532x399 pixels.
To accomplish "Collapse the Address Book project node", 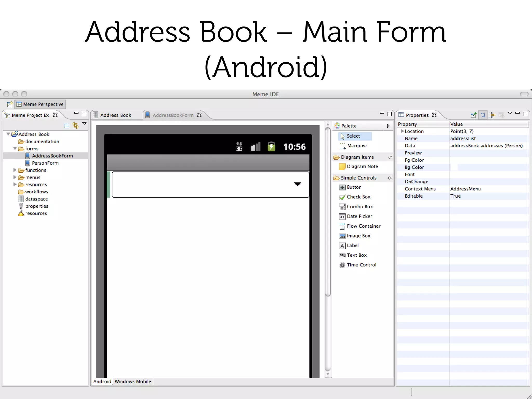I will click(x=8, y=134).
